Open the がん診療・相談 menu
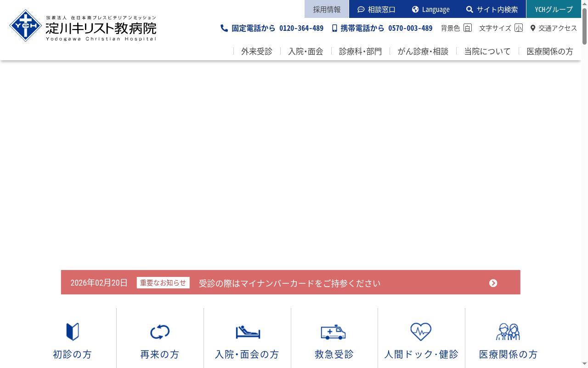The width and height of the screenshot is (588, 368). coord(423,52)
